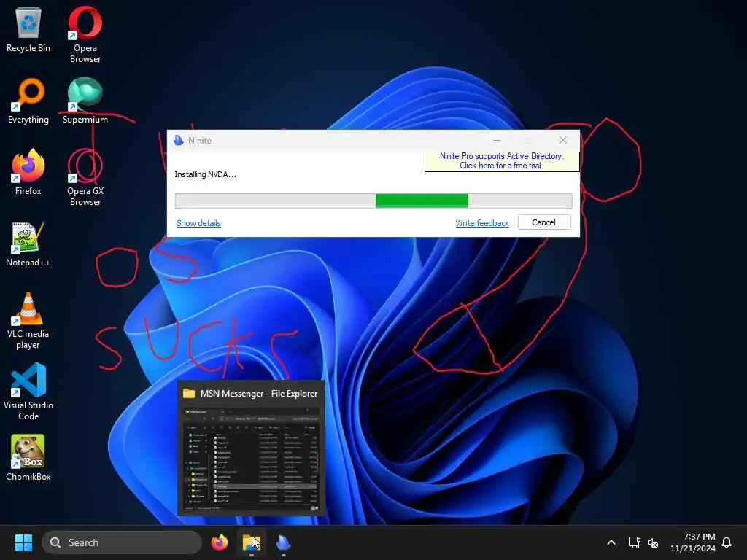
Task: Select the Everything search desktop icon
Action: pyautogui.click(x=28, y=101)
